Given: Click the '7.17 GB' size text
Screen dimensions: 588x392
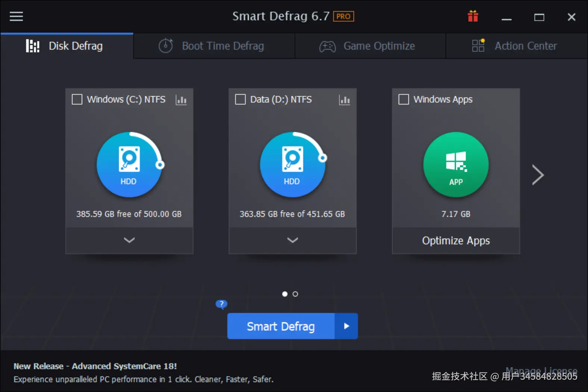Looking at the screenshot, I should point(456,214).
